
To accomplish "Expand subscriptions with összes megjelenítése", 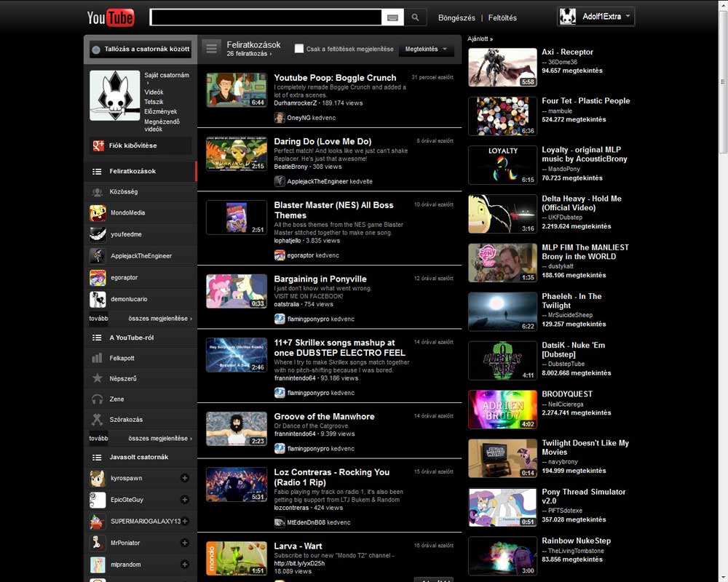I will [159, 319].
